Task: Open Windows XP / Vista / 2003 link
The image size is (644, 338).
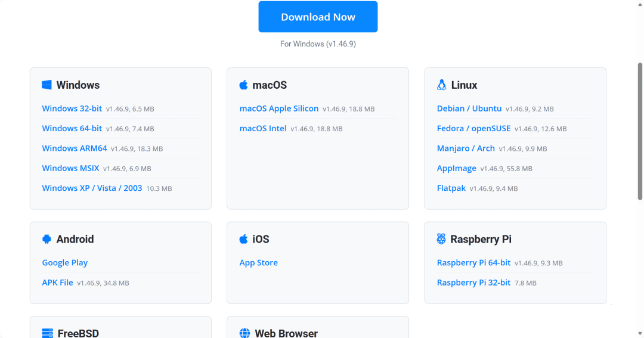Action: pos(92,188)
